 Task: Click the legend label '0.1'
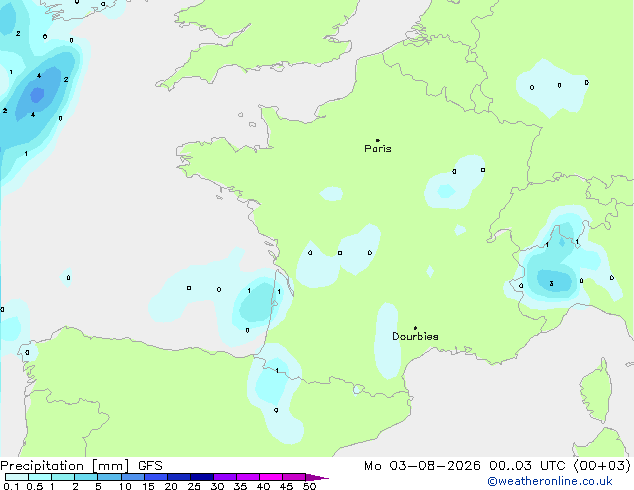pyautogui.click(x=11, y=486)
